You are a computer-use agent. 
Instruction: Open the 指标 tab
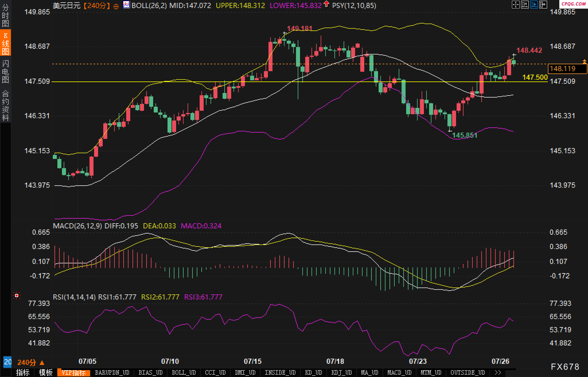pos(23,372)
